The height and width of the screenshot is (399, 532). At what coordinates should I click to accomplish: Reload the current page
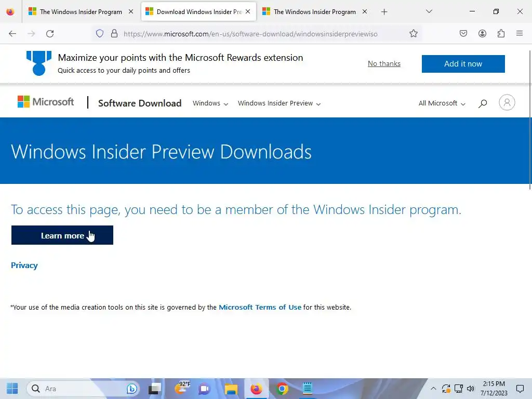[x=50, y=34]
